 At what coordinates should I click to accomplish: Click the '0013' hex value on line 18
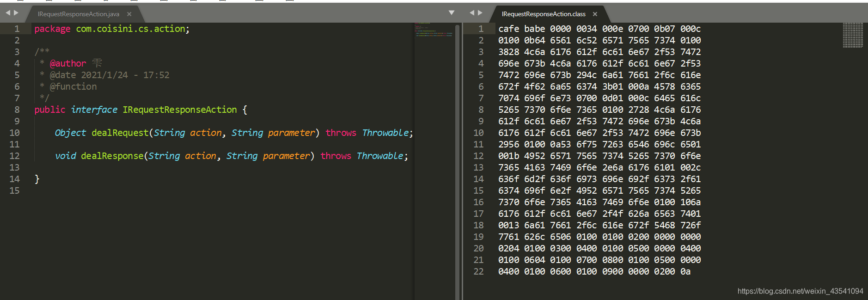508,225
